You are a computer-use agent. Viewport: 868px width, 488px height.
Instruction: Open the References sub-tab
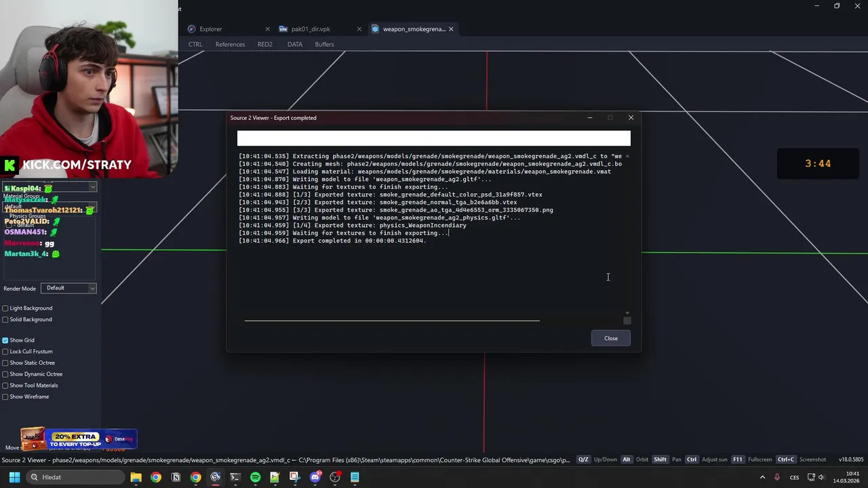point(230,44)
